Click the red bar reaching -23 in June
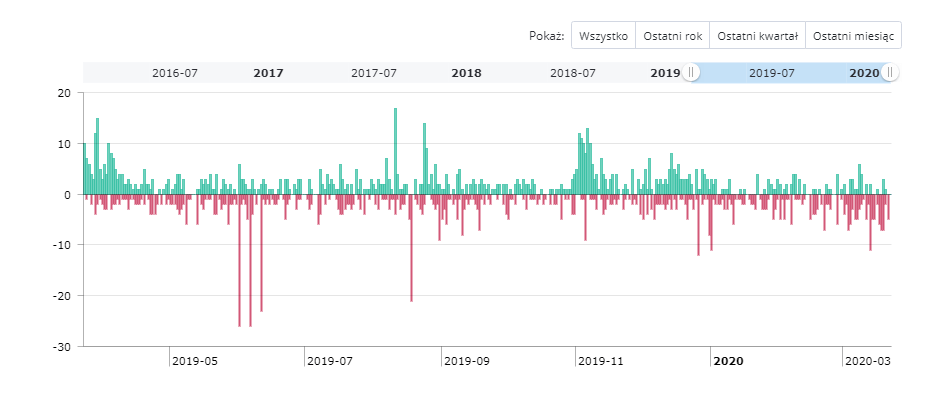Image resolution: width=931 pixels, height=418 pixels. (261, 253)
